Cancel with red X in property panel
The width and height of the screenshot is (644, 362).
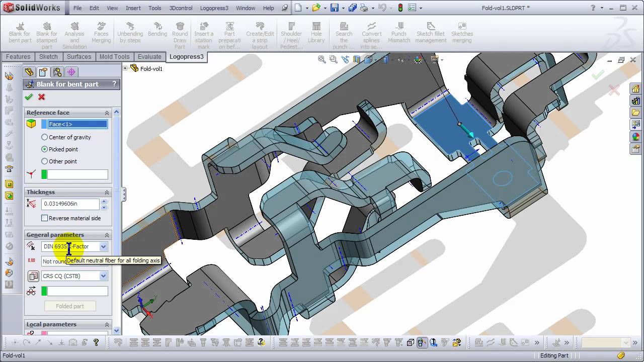[41, 97]
